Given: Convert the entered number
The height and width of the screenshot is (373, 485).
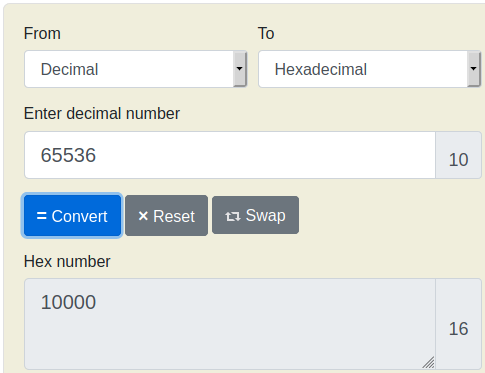Looking at the screenshot, I should [x=72, y=216].
